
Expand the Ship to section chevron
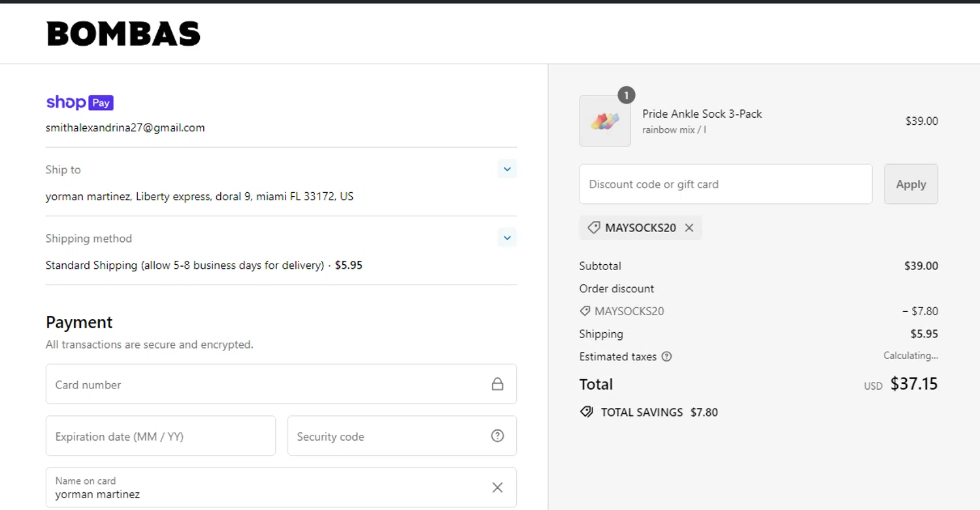507,169
